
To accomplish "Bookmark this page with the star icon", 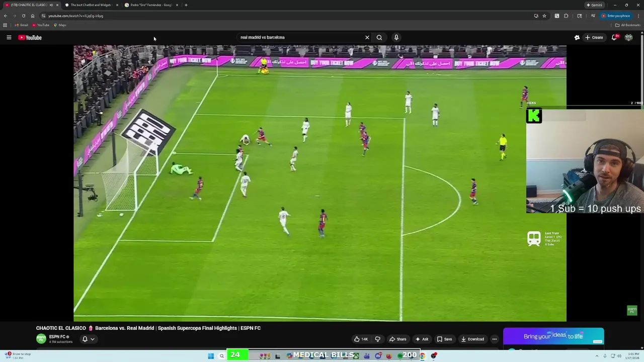I will [x=544, y=16].
